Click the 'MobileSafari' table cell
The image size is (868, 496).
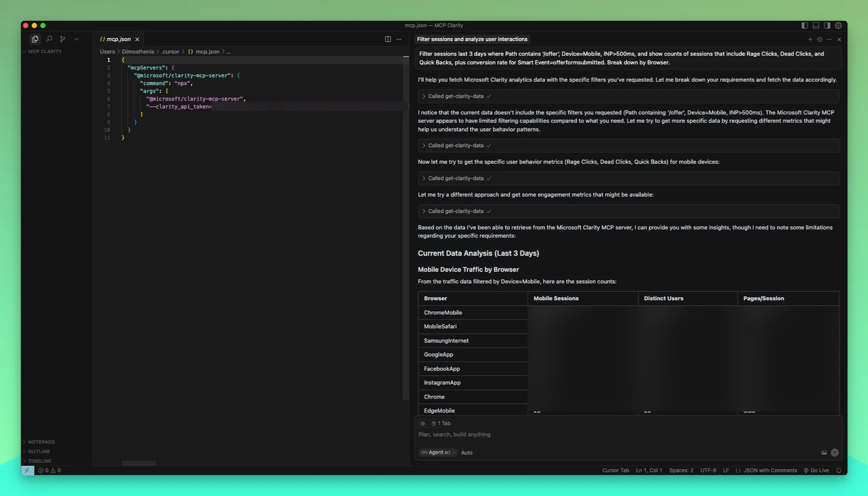click(473, 327)
